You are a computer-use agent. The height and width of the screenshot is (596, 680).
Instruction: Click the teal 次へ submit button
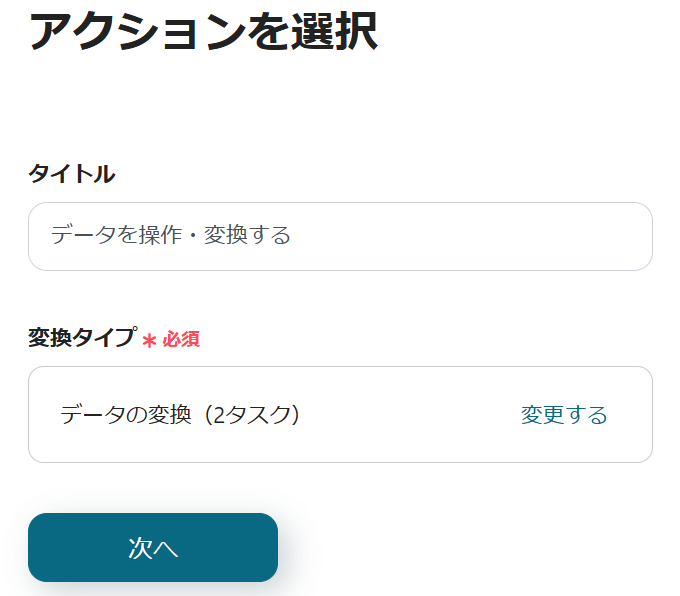pyautogui.click(x=153, y=547)
